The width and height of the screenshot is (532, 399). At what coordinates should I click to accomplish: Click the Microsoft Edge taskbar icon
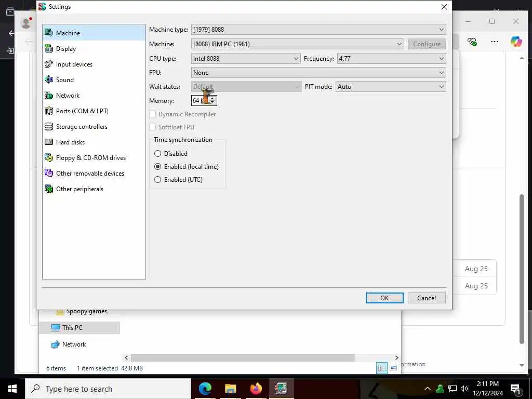pyautogui.click(x=205, y=389)
